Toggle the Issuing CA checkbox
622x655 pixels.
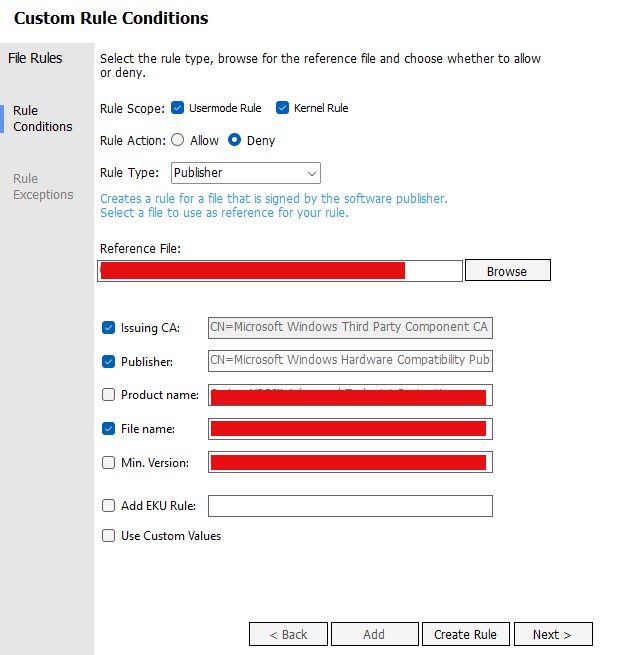(x=108, y=328)
